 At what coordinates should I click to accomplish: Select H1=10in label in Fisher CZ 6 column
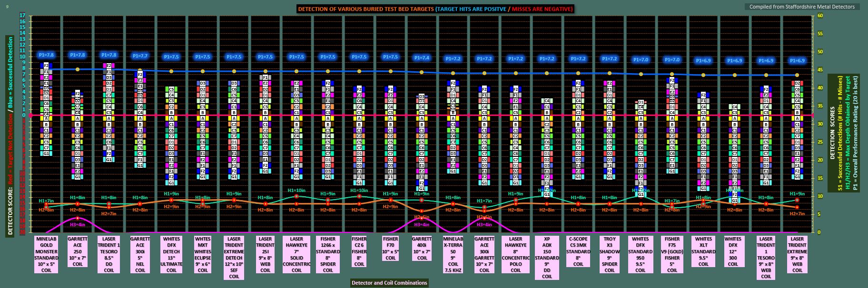(359, 191)
